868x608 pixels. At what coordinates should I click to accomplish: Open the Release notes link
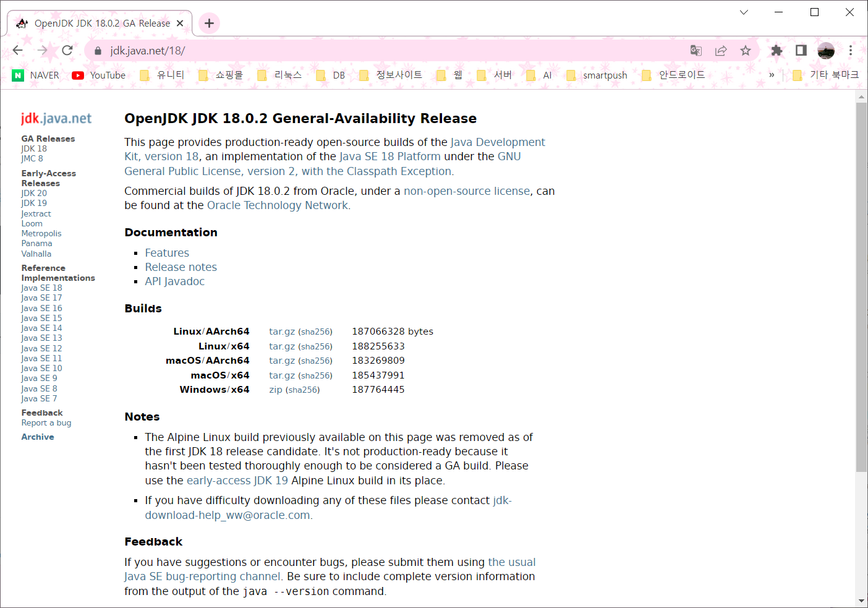[181, 267]
